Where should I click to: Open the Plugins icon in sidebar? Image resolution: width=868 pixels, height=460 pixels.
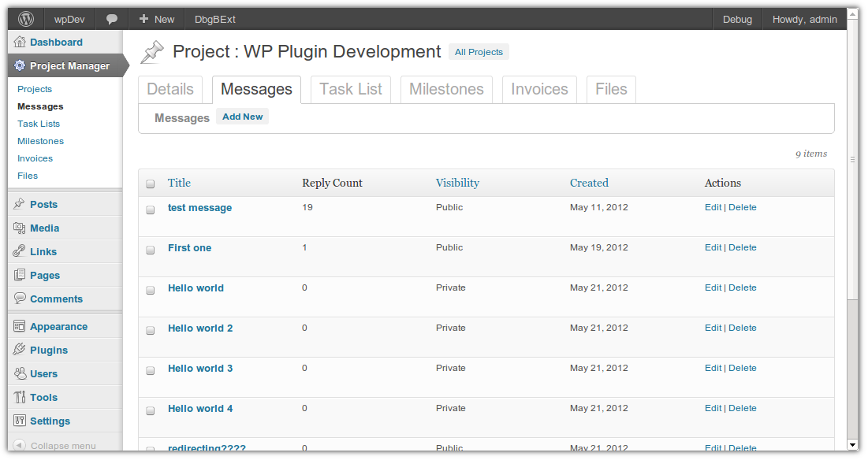[20, 351]
